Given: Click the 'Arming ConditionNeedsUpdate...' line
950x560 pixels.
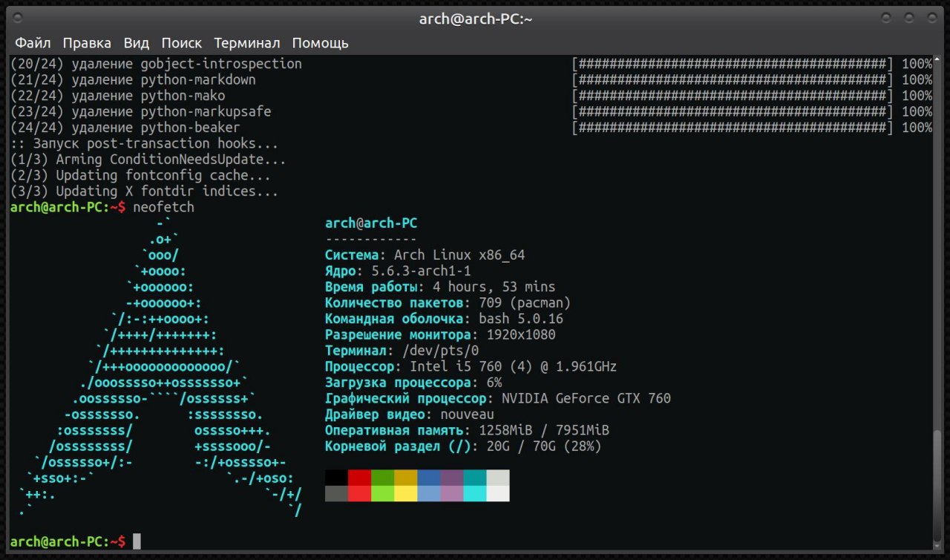Looking at the screenshot, I should pyautogui.click(x=148, y=159).
